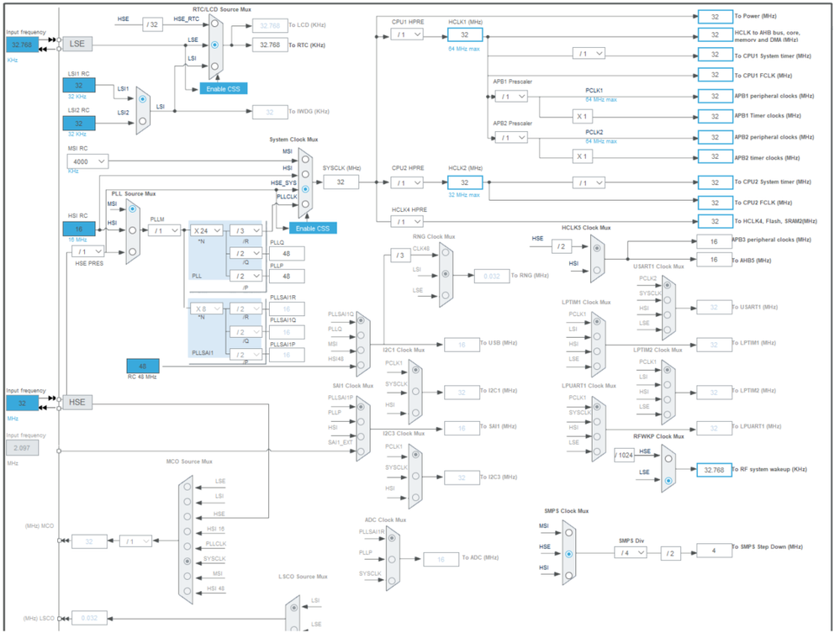Select LSI2 in the LSI mux
The height and width of the screenshot is (633, 840).
pos(142,121)
